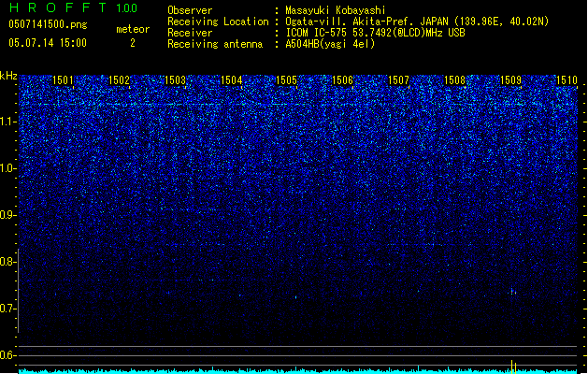Click the yellow meteor spike in power graph
Screen dimensions: 588x374
513,367
